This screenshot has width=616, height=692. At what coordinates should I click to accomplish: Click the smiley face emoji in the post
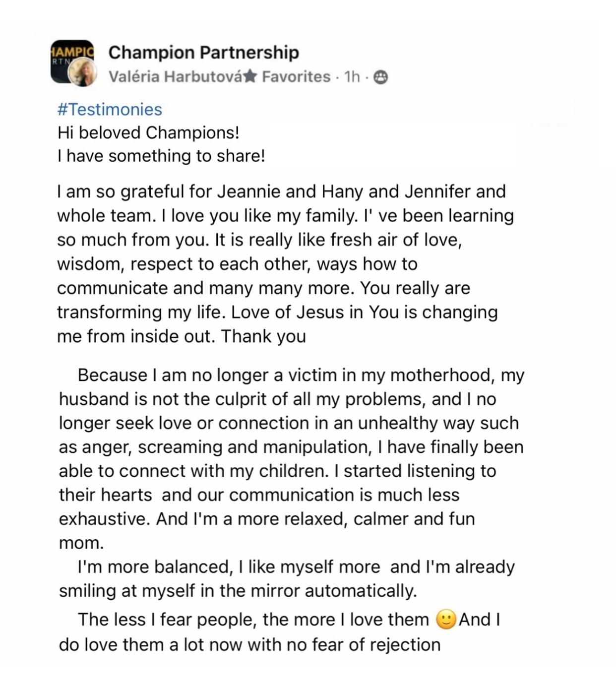click(x=446, y=620)
